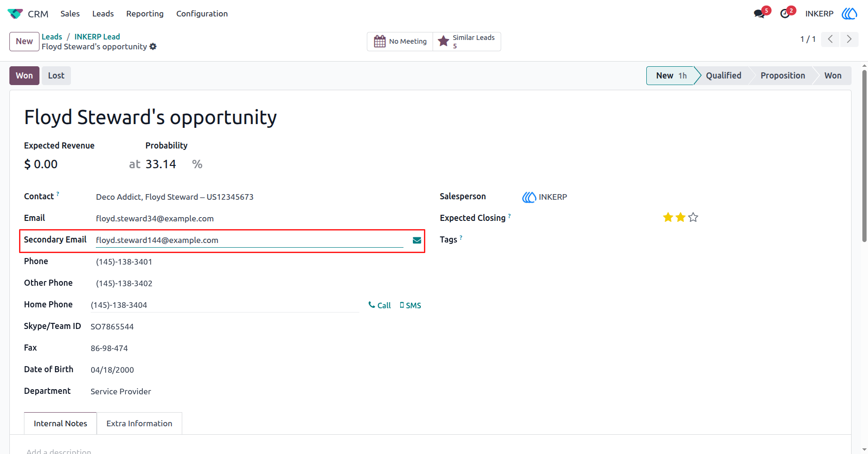
Task: Set priority to three stars
Action: pyautogui.click(x=693, y=217)
